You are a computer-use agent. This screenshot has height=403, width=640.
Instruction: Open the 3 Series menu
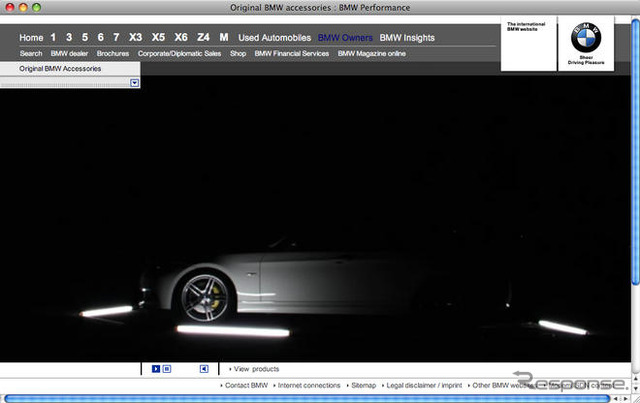(x=69, y=37)
